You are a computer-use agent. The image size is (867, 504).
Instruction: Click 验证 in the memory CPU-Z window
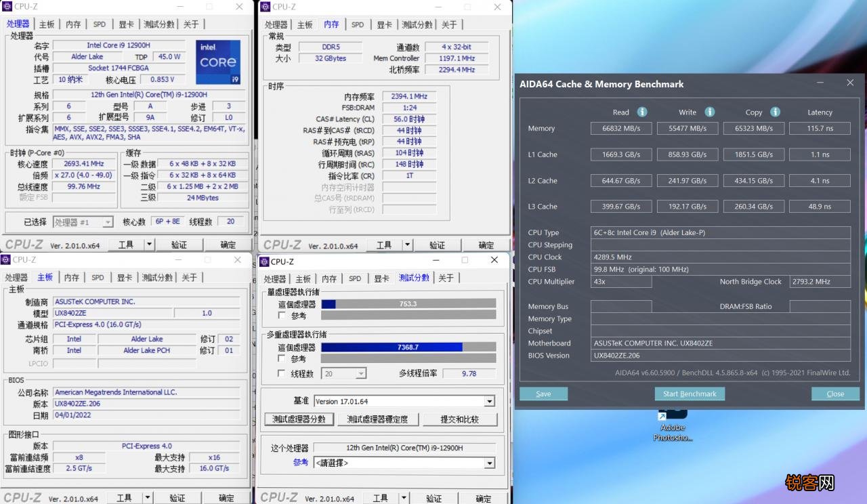437,245
